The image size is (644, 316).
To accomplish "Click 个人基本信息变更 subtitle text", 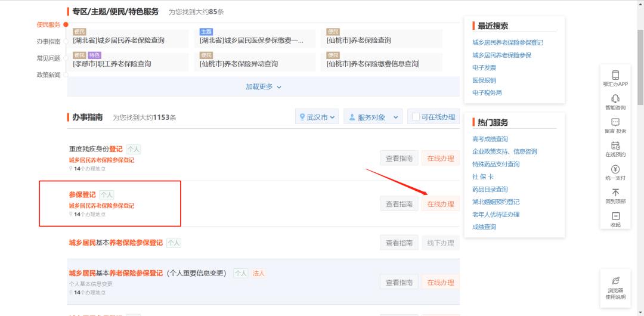I will tap(91, 284).
